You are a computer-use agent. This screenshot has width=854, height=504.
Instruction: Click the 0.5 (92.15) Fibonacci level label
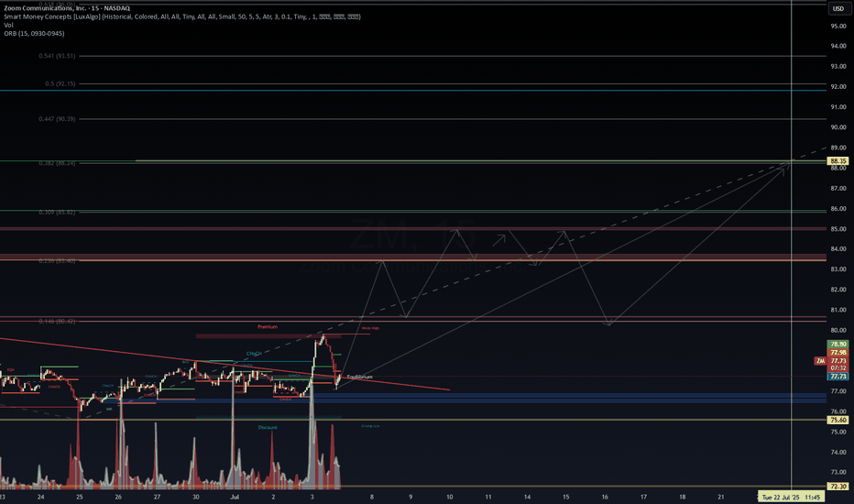pyautogui.click(x=60, y=84)
